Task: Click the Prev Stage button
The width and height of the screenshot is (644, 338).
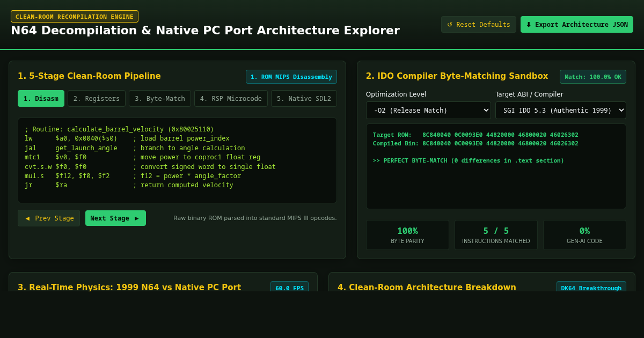Action: point(49,218)
